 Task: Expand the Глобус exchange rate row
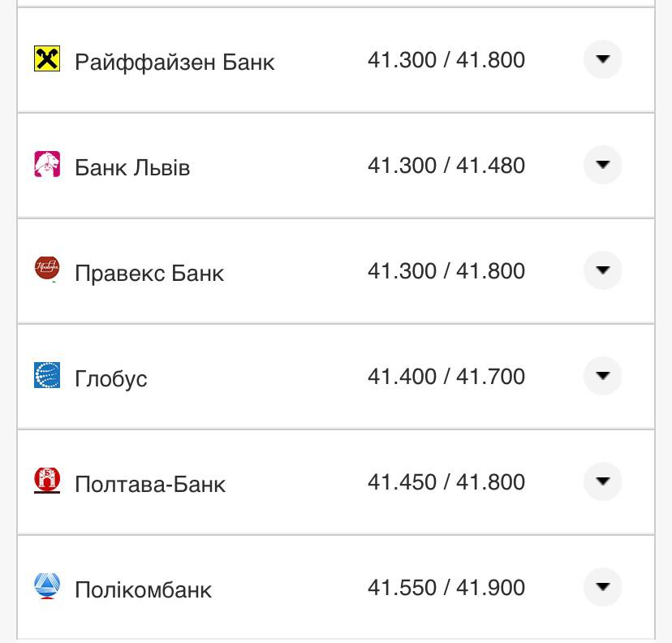(x=602, y=376)
